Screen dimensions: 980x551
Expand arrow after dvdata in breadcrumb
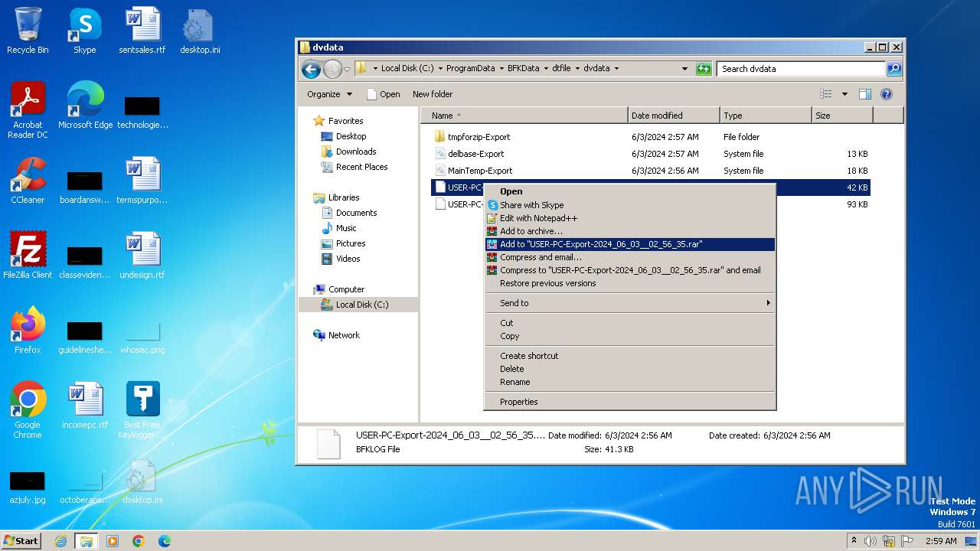[x=616, y=68]
